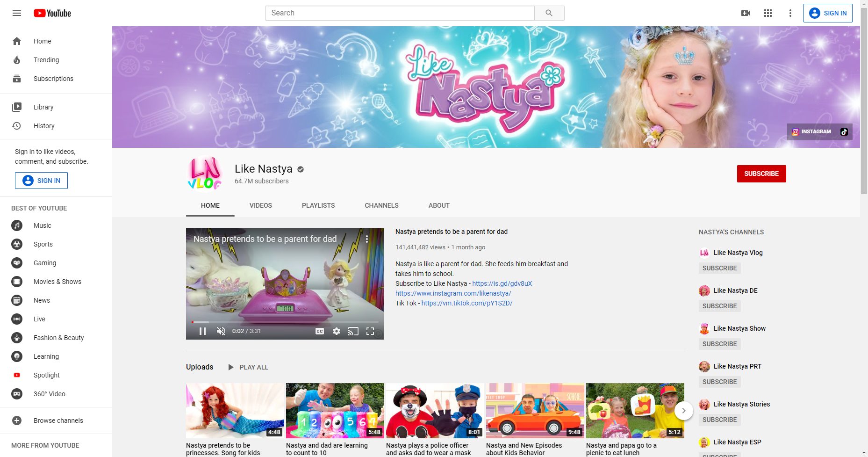The height and width of the screenshot is (457, 868).
Task: Click the Like Nastya channel avatar
Action: (x=205, y=173)
